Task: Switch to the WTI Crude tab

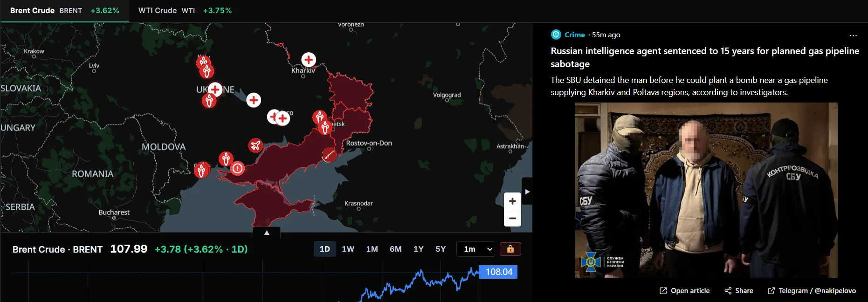Action: [185, 11]
